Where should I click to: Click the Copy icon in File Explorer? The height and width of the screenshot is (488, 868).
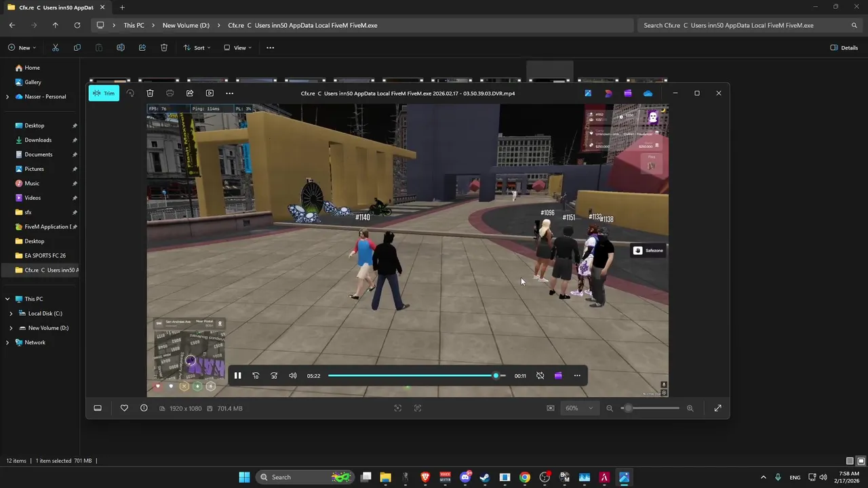click(77, 47)
